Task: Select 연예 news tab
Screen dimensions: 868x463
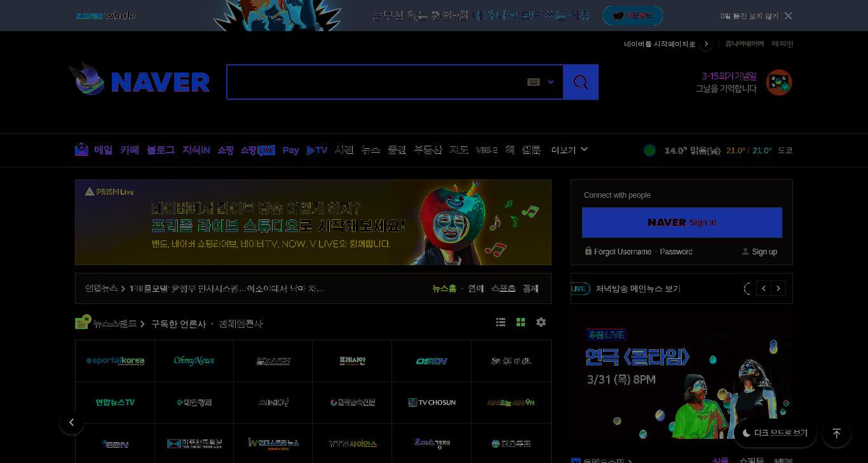Action: [476, 288]
